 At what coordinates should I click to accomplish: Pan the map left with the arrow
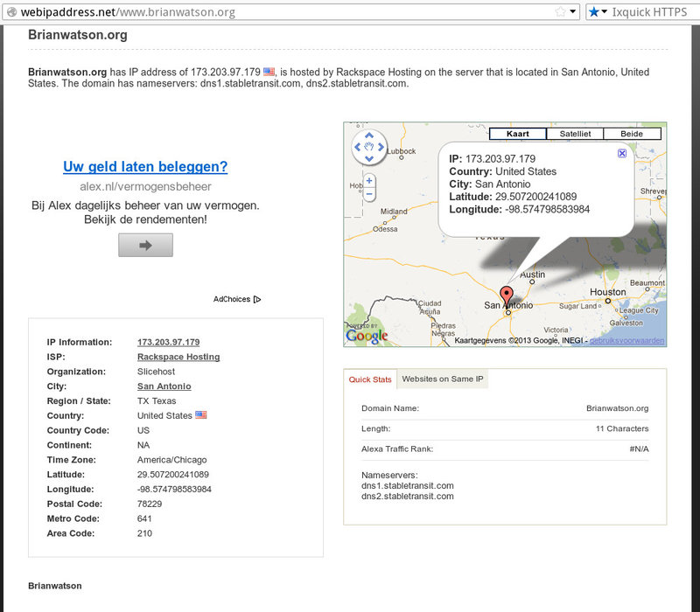point(358,148)
